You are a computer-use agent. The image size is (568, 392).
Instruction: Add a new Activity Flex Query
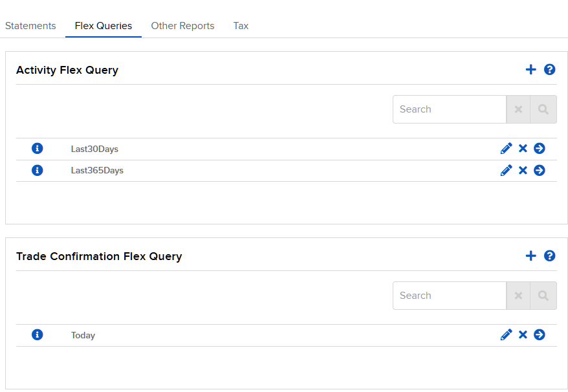[530, 70]
